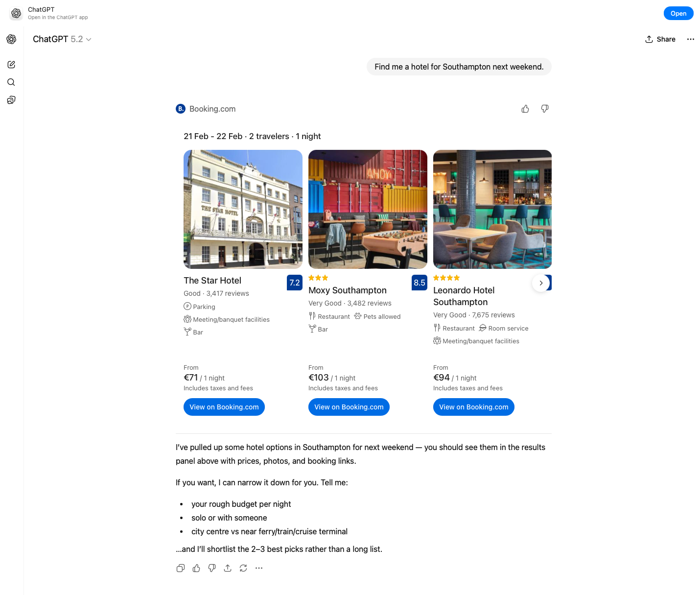Regenerate the hotel response

(243, 568)
